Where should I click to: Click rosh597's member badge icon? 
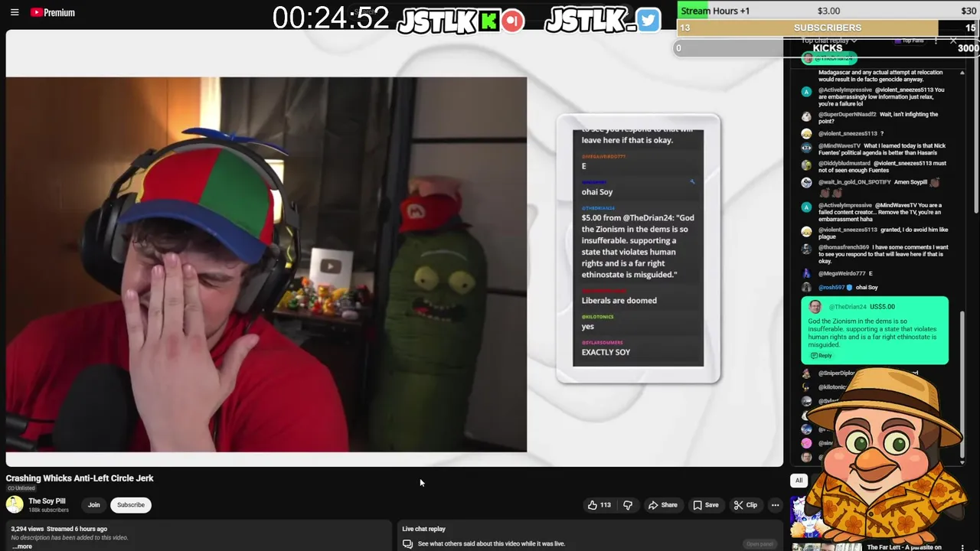tap(849, 288)
